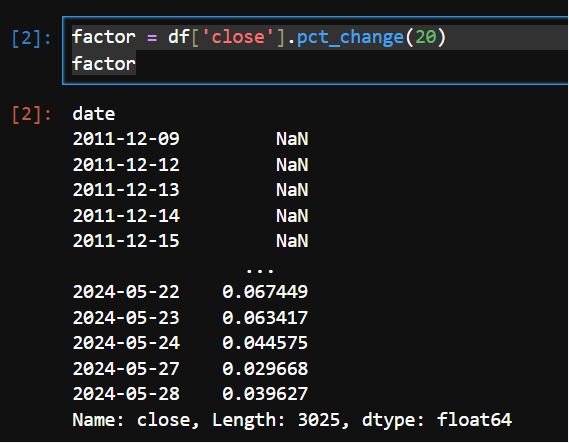Click the number 20 argument in code

tap(425, 37)
